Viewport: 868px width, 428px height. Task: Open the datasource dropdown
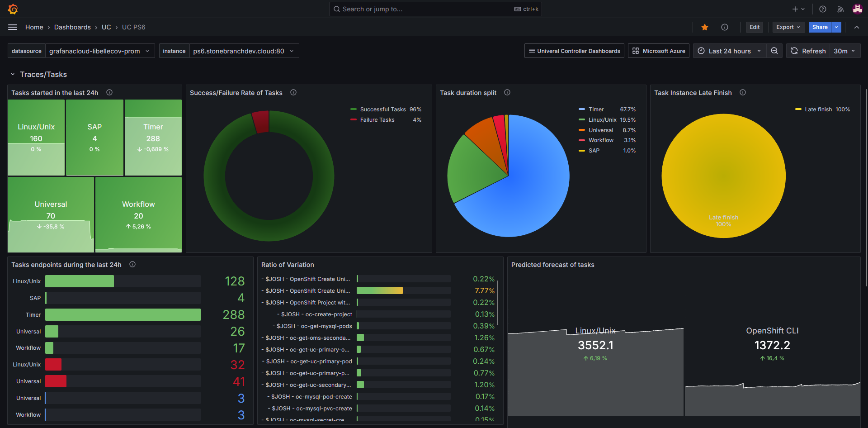click(x=99, y=51)
